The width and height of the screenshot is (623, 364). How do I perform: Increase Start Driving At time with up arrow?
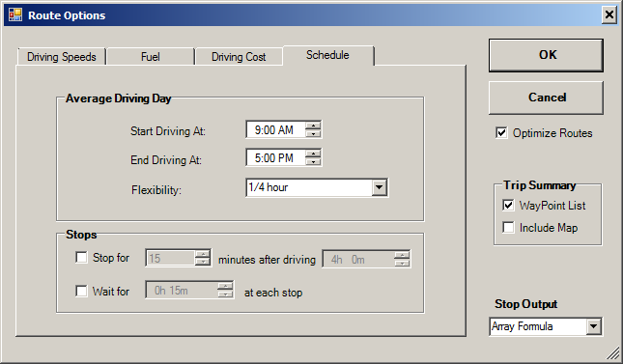click(x=314, y=126)
